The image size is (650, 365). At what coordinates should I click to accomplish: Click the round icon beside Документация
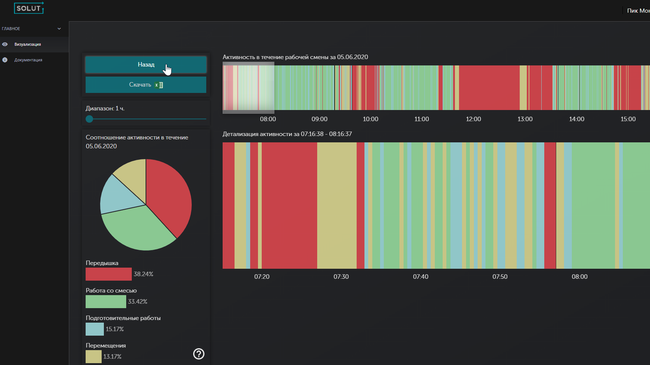point(5,60)
